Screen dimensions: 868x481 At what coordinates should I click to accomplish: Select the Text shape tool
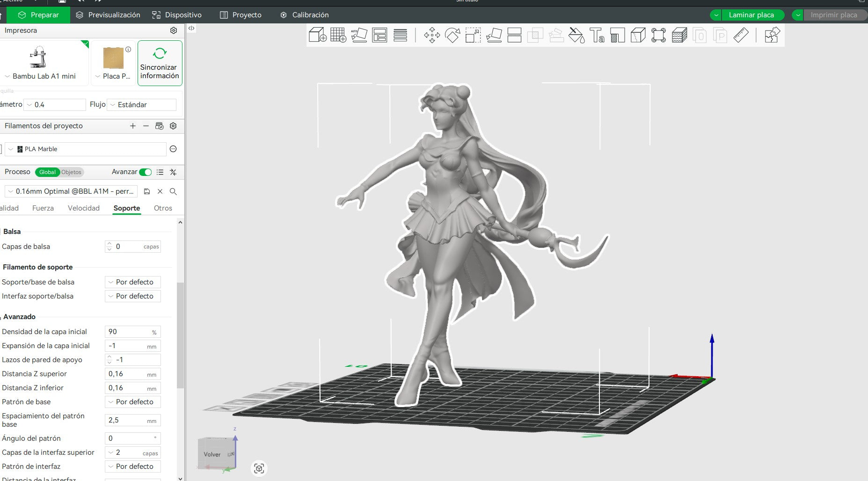(x=597, y=35)
